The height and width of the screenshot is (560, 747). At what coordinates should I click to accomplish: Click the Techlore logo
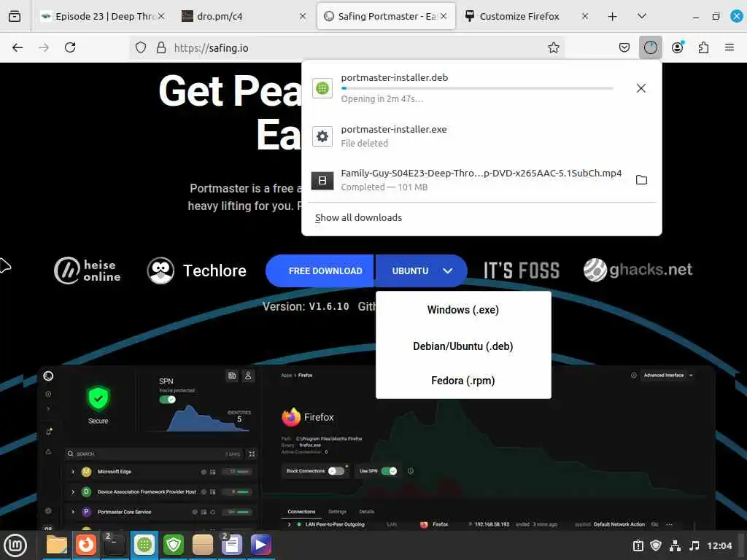(197, 271)
